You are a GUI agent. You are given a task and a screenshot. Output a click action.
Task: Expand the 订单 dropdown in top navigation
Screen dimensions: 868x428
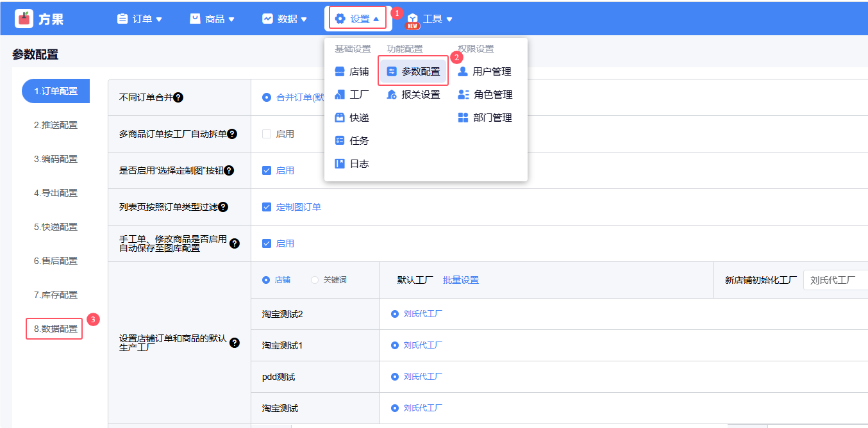point(139,19)
